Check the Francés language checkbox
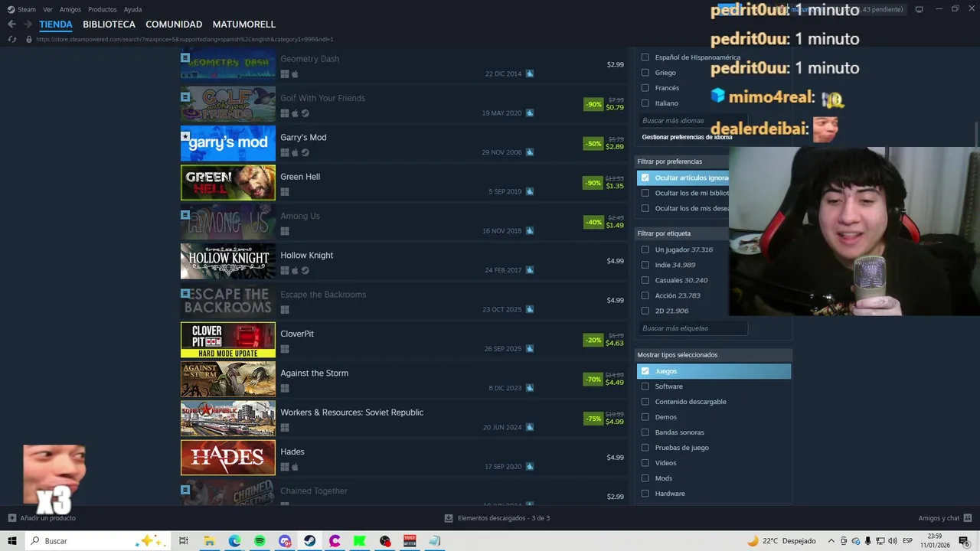Viewport: 980px width, 551px height. [645, 88]
